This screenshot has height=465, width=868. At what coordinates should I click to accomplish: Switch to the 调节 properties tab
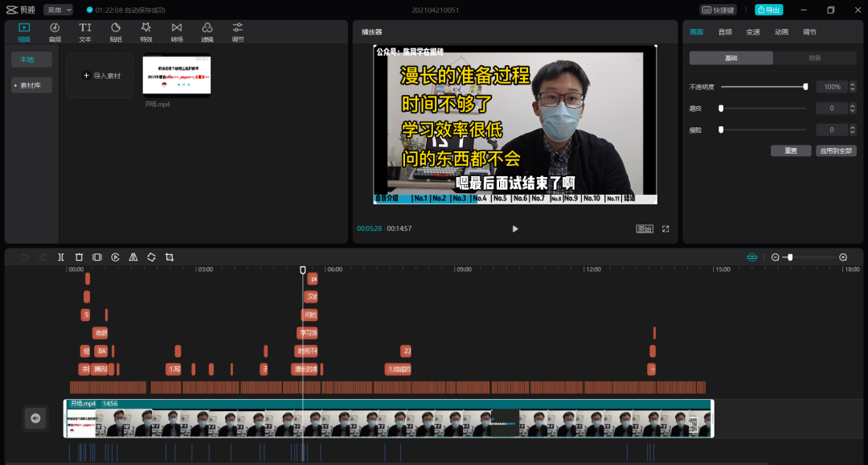pos(809,32)
